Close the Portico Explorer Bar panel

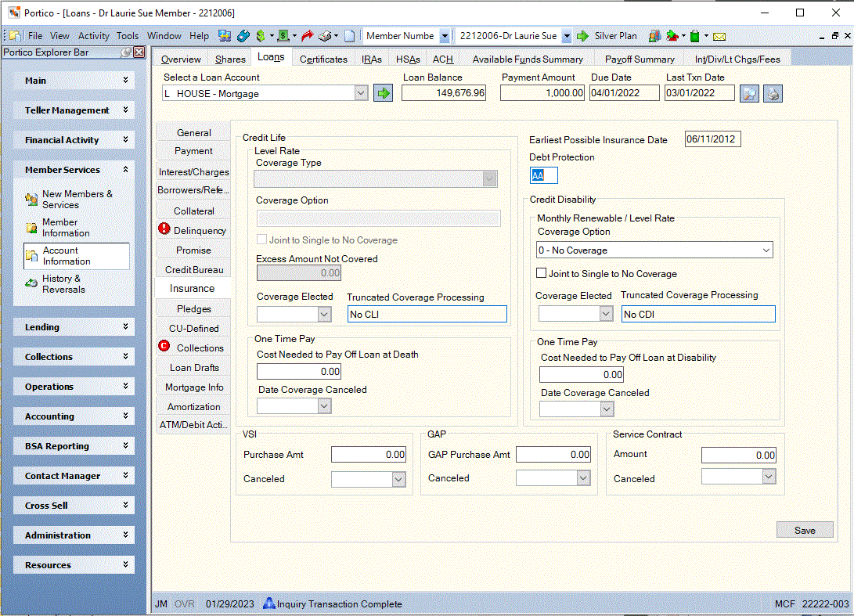pos(139,52)
